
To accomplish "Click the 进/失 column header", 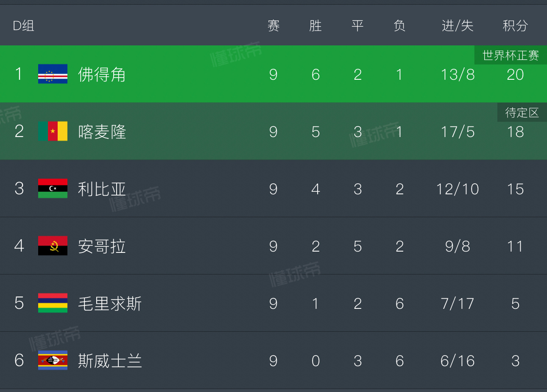I will [458, 26].
